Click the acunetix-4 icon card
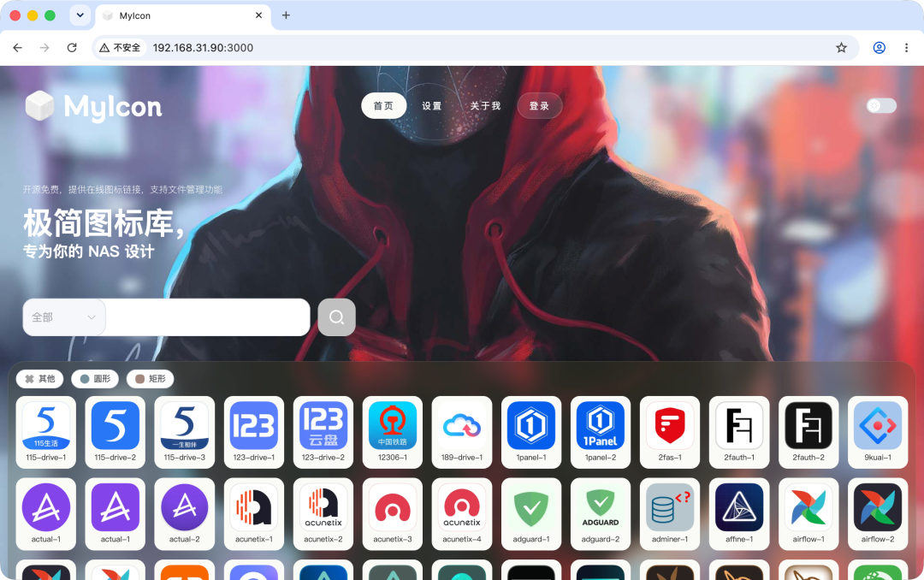Screen dimensions: 924x580 pos(462,514)
